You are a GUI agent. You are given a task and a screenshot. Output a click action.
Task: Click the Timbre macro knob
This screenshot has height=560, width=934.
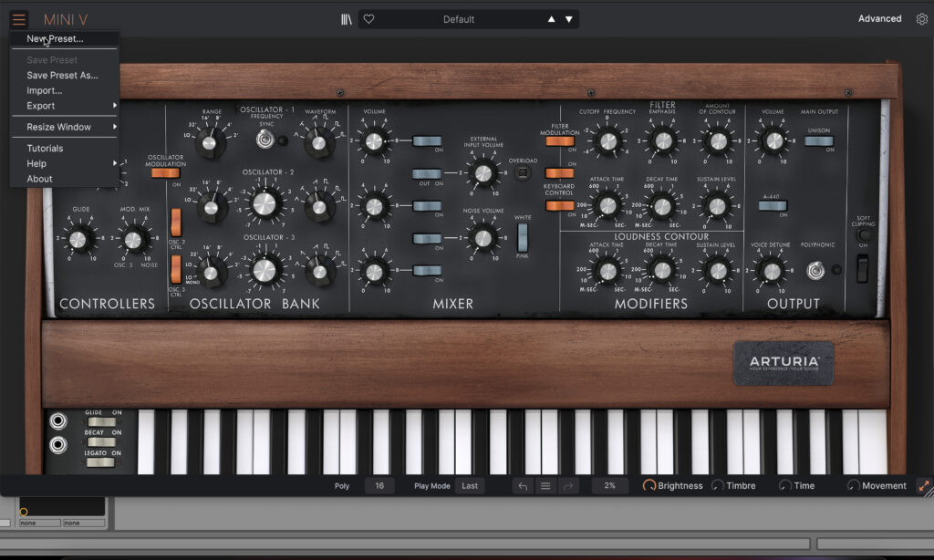[x=718, y=485]
